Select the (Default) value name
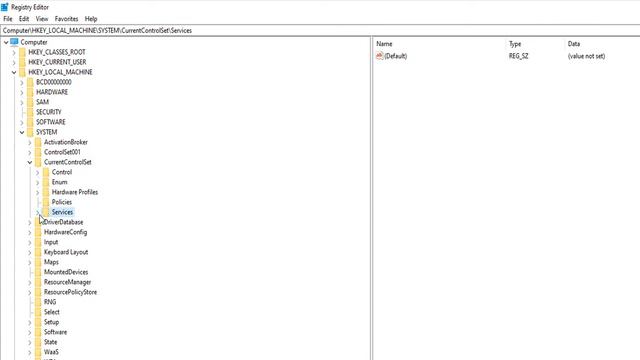 tap(396, 56)
